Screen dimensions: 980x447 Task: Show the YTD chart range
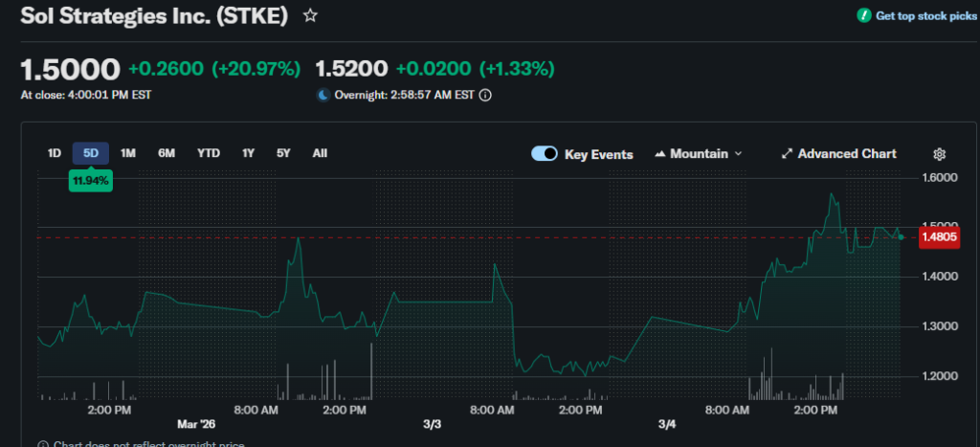208,153
